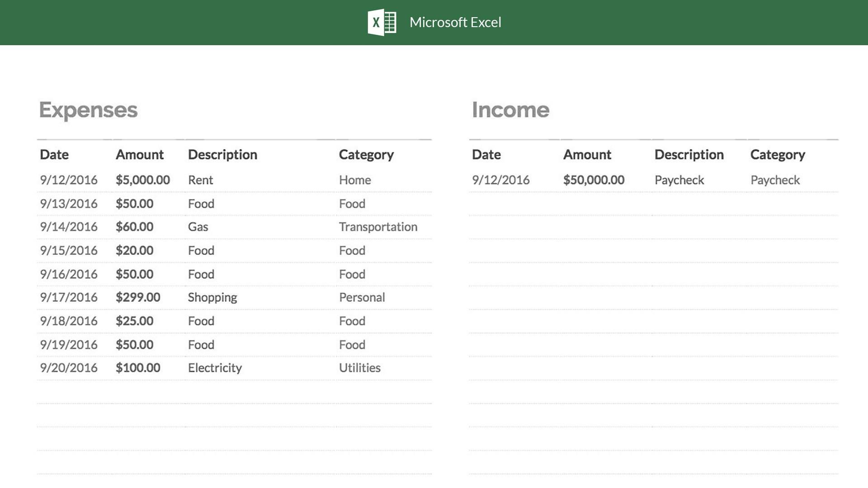Screen dimensions: 868x488
Task: Click the Income Amount column header
Action: [x=587, y=155]
